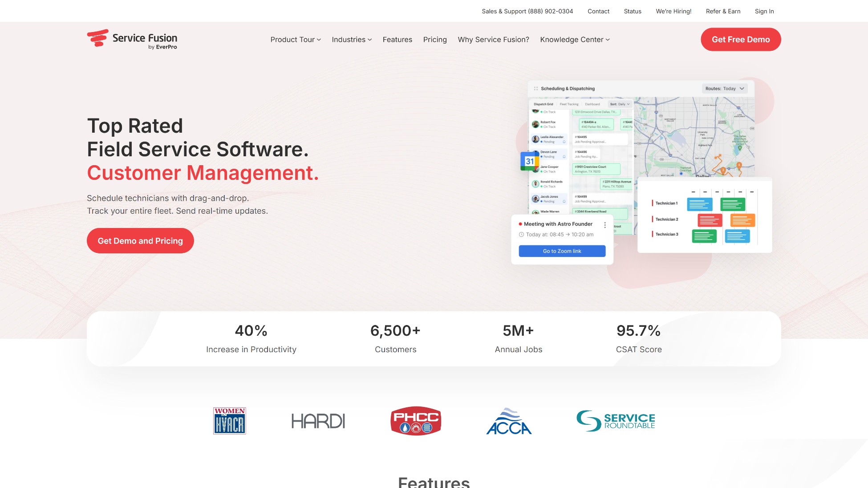This screenshot has width=868, height=488.
Task: Click the PHCC partner logo
Action: (x=415, y=420)
